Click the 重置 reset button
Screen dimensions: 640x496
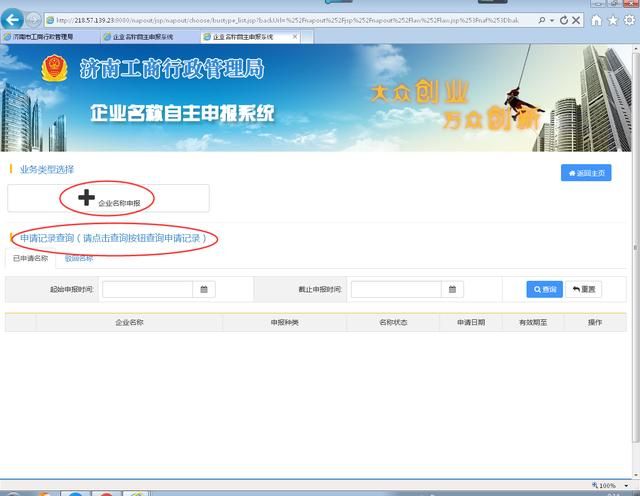click(584, 289)
